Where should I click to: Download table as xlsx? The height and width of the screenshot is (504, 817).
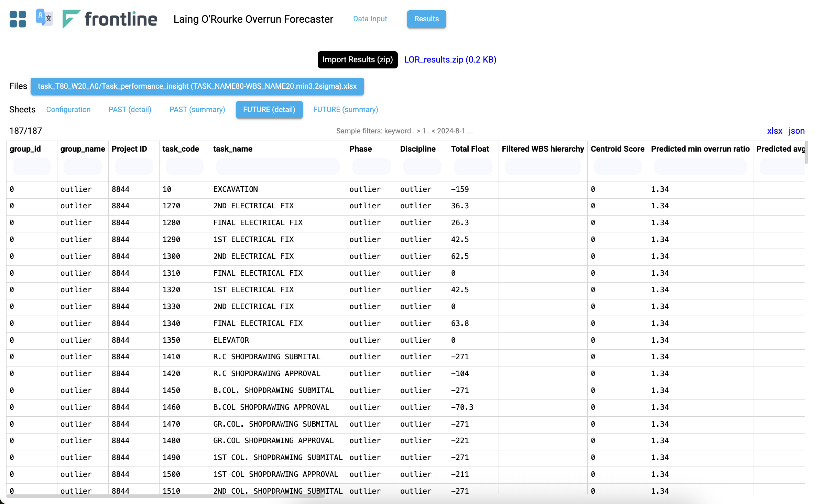[x=774, y=131]
